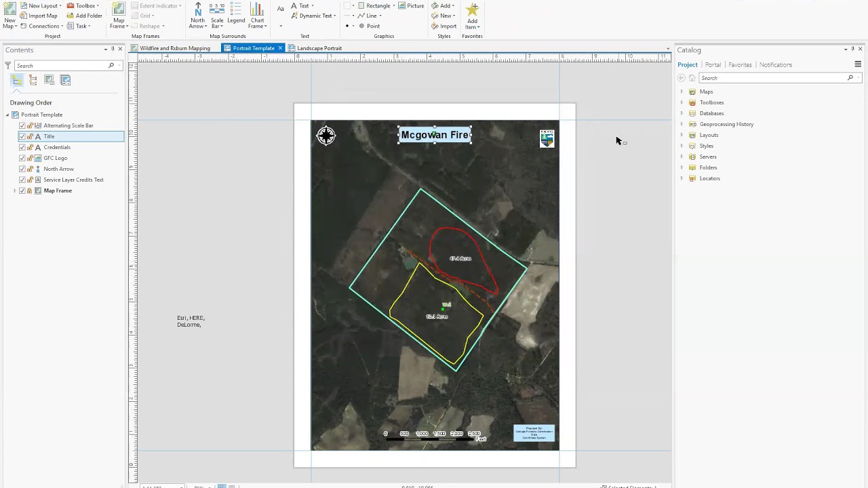
Task: Toggle visibility of North Arrow element
Action: click(22, 169)
